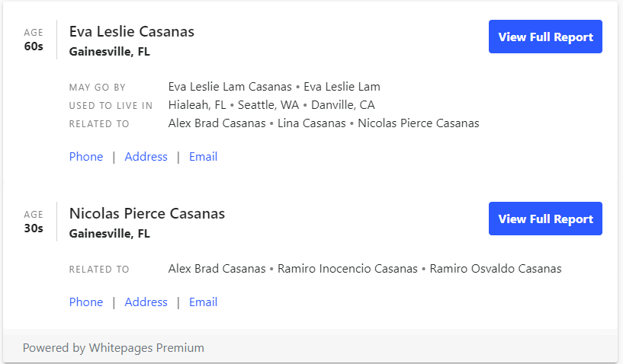Select Ramiro Osvaldo Casanas in related names
This screenshot has height=364, width=623.
[495, 269]
